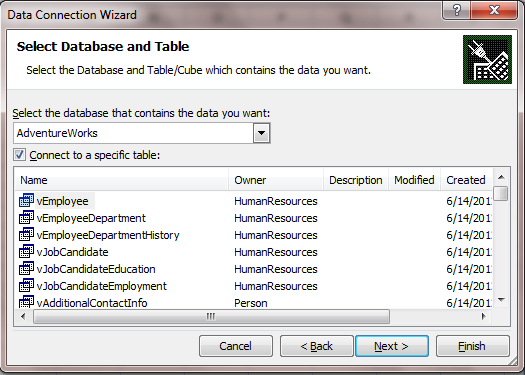Click Finish to complete the wizard

click(x=472, y=346)
